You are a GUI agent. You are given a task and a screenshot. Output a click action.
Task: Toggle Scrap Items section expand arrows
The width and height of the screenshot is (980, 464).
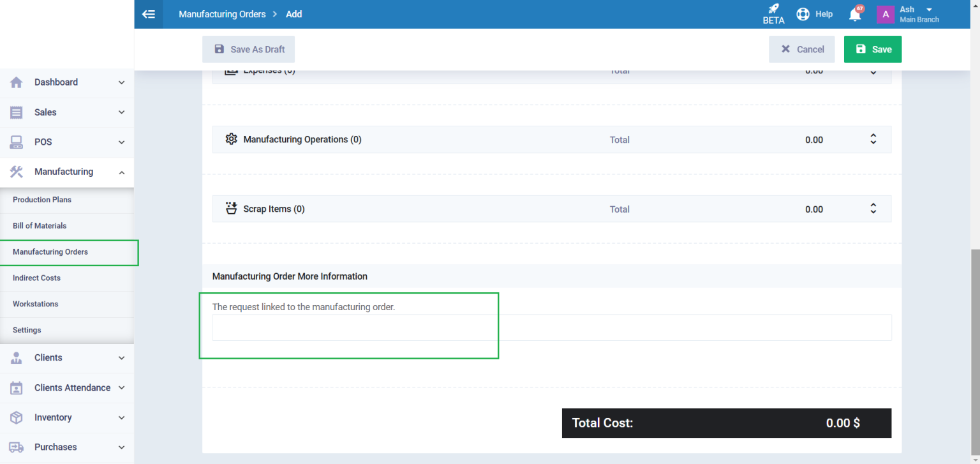(x=873, y=209)
